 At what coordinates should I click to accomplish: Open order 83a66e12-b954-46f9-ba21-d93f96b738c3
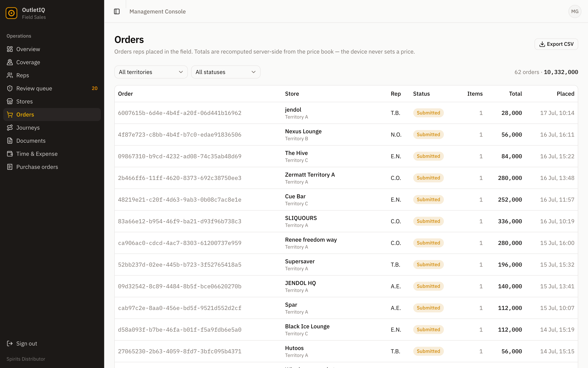coord(179,221)
